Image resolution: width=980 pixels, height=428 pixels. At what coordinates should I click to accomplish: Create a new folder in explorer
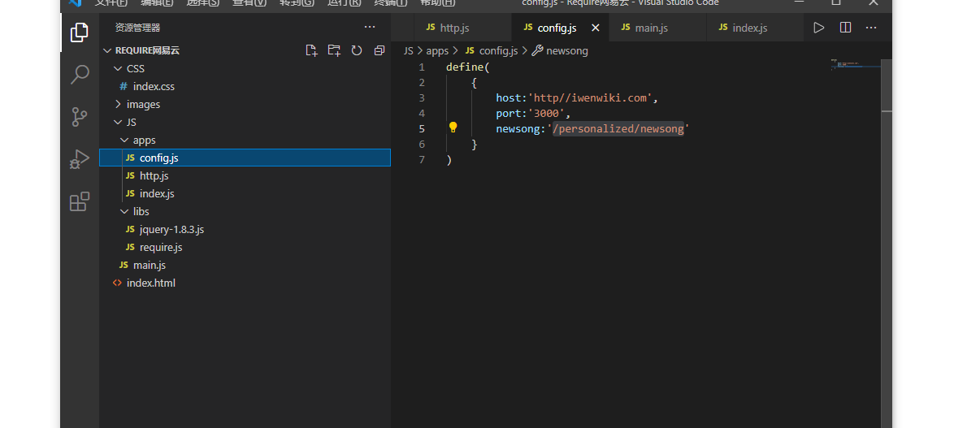point(334,50)
